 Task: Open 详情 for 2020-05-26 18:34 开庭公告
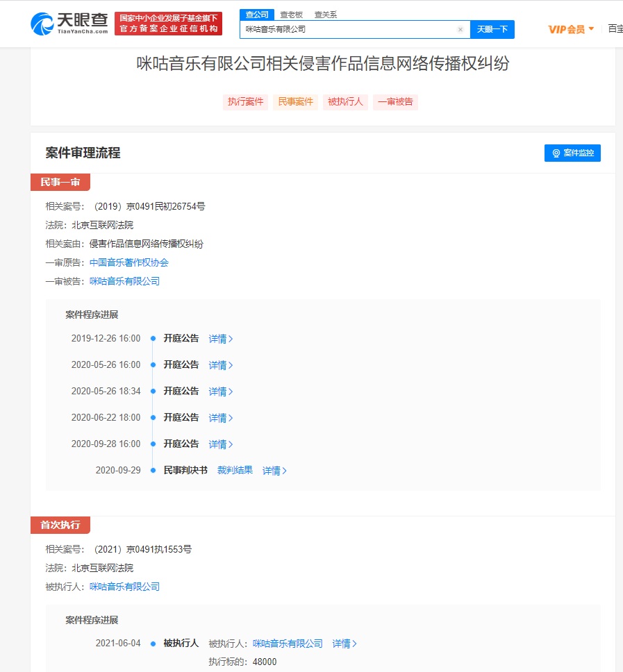coord(221,392)
